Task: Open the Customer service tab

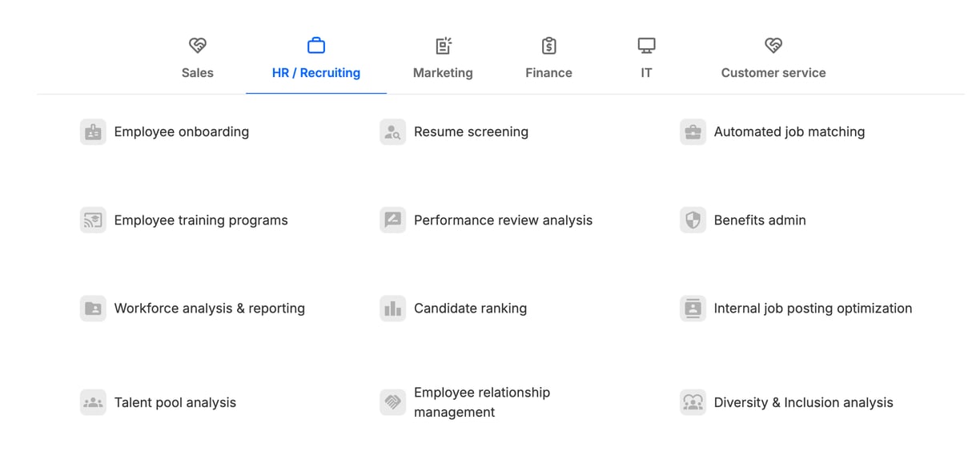Action: [x=773, y=58]
